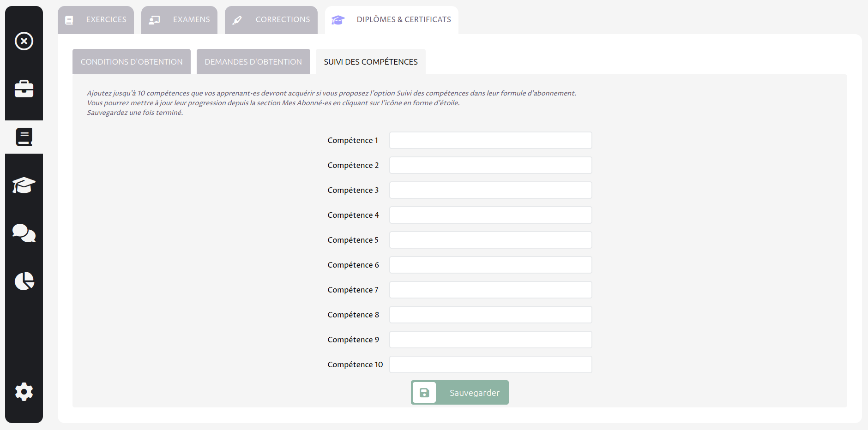868x430 pixels.
Task: Click inside the Compétence 10 input field
Action: (490, 364)
